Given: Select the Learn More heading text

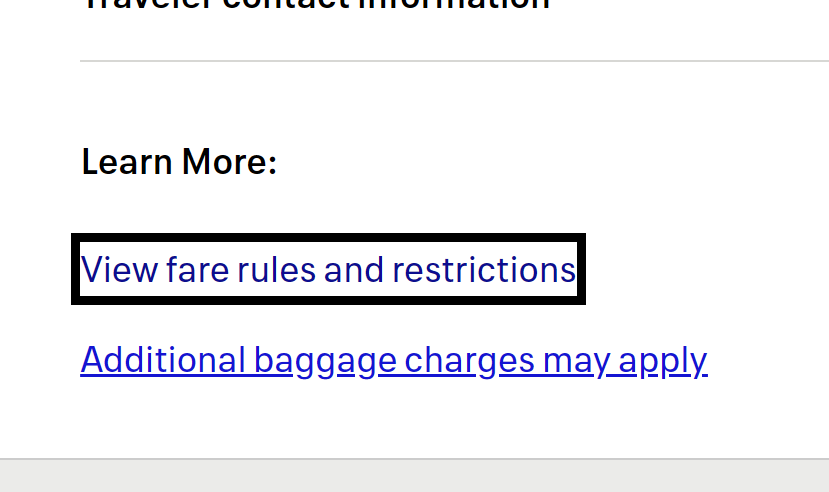Looking at the screenshot, I should [179, 161].
